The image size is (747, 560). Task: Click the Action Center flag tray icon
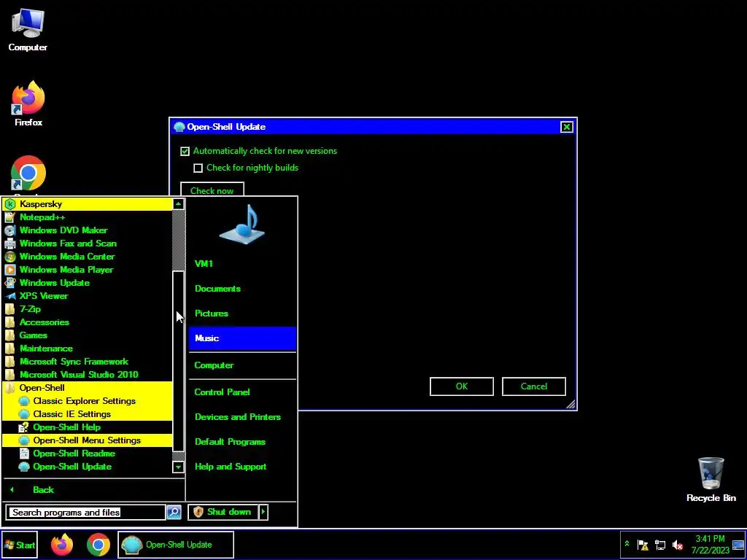(643, 545)
